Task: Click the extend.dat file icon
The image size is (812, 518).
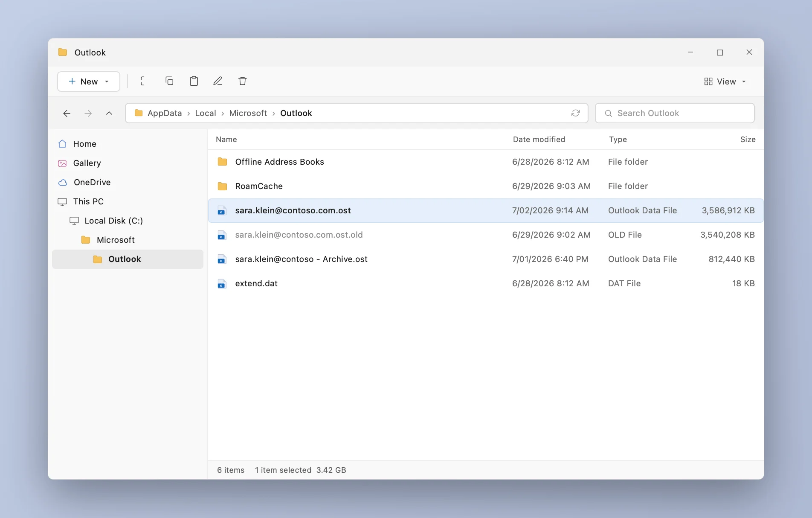Action: click(222, 283)
